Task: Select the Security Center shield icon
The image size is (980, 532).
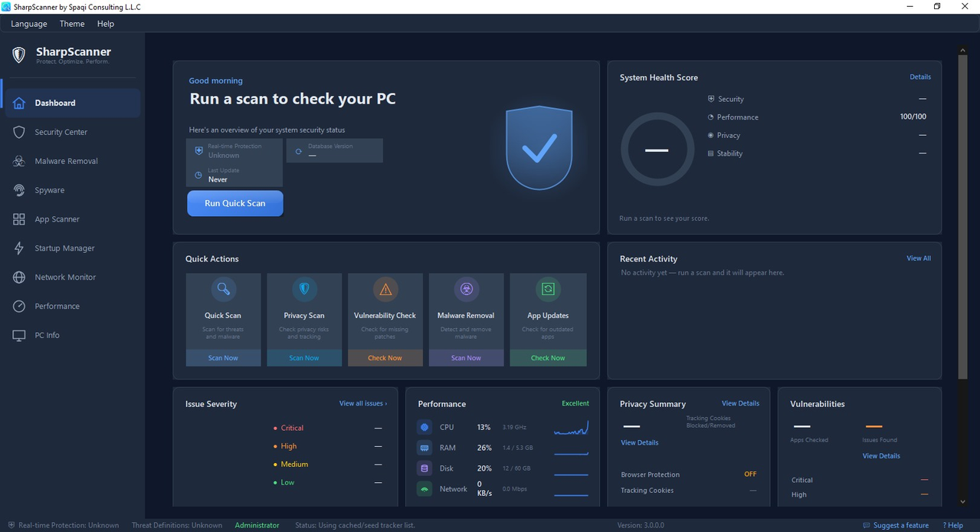Action: (x=19, y=132)
